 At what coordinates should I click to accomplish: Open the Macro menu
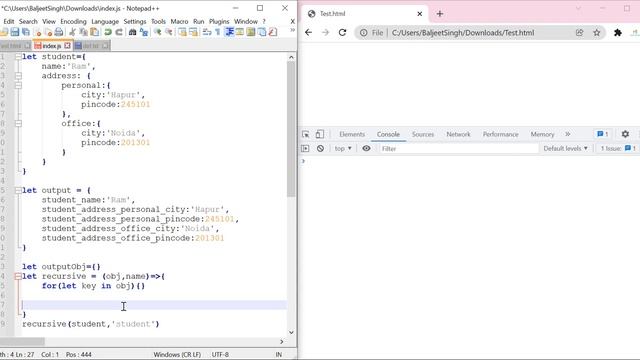point(180,22)
